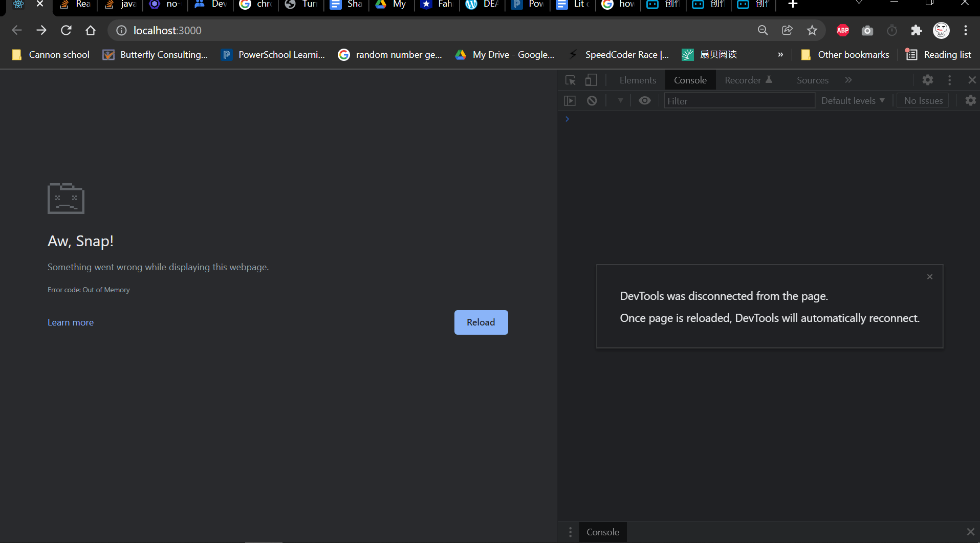Clear the console with the clear icon
This screenshot has height=543, width=980.
(592, 100)
